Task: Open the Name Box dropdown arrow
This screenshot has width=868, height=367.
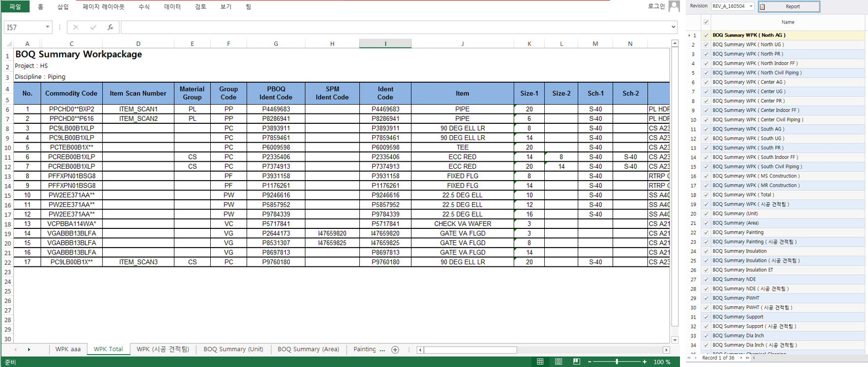Action: [47, 28]
